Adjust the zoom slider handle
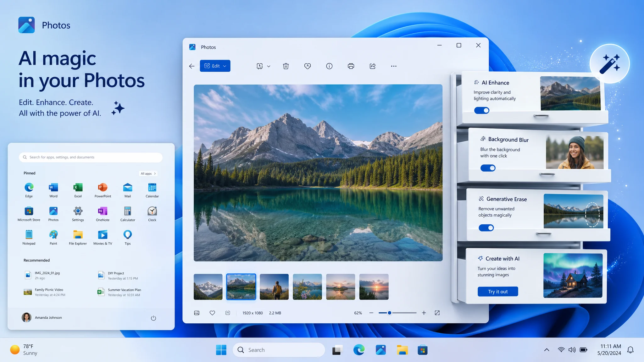The image size is (644, 362). click(x=390, y=313)
